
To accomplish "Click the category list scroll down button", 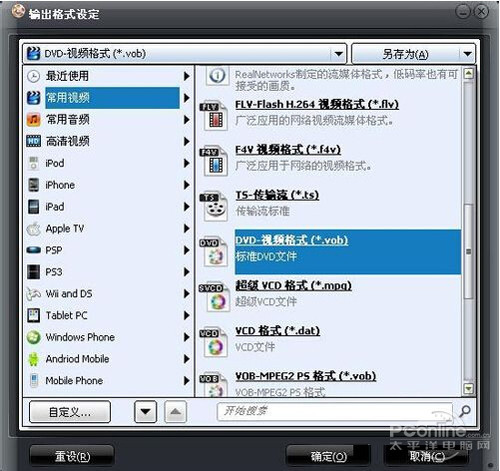I will click(x=145, y=412).
